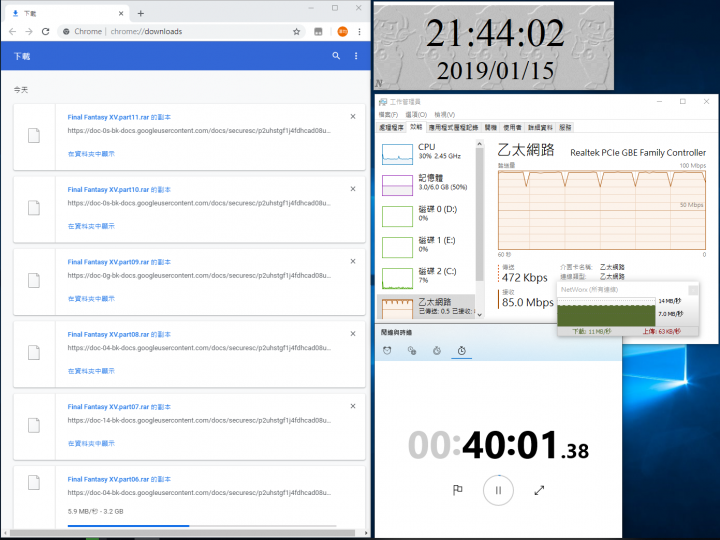Viewport: 720px width, 540px height.
Task: Remove part07.rar from the download list
Action: 353,406
